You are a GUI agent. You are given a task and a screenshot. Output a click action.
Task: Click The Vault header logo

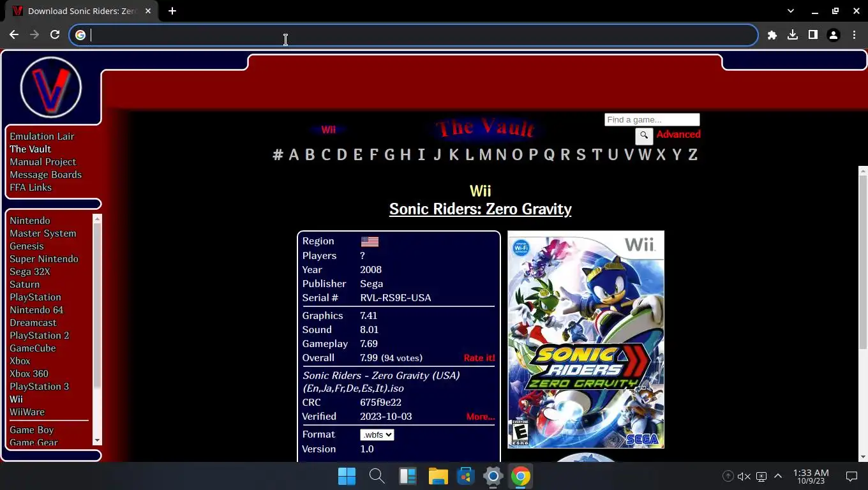coord(484,128)
